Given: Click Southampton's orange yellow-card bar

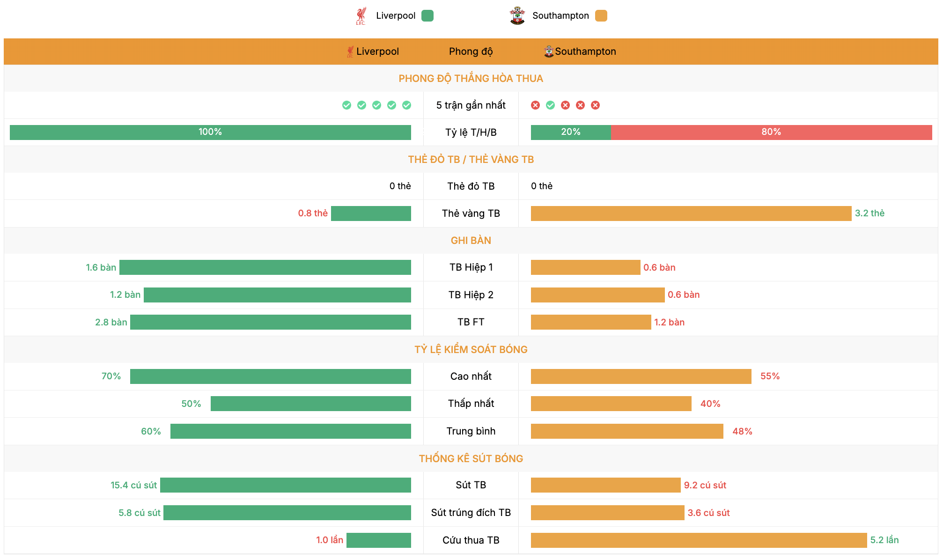Looking at the screenshot, I should (x=691, y=214).
